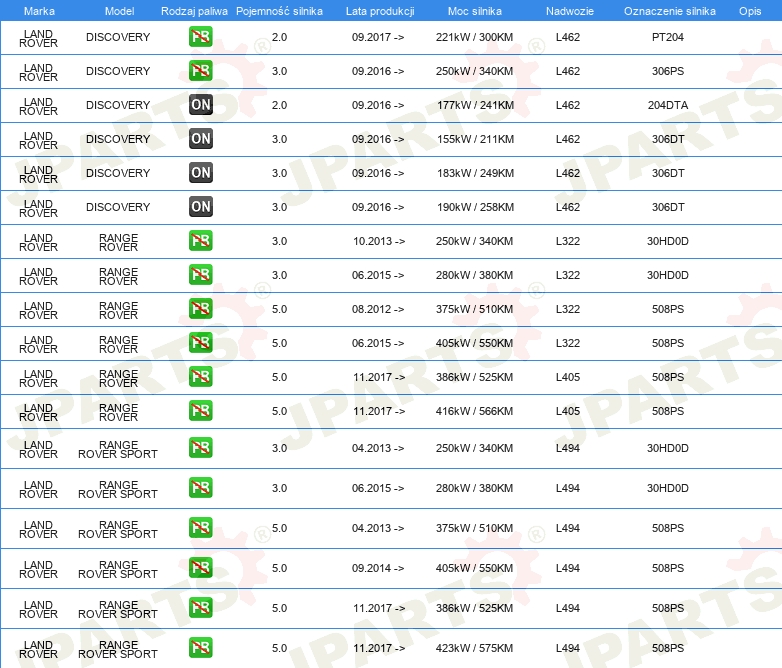Viewport: 782px width, 668px height.
Task: Click petrol icon in Range Rover Sport 09.2014 row
Action: click(200, 567)
